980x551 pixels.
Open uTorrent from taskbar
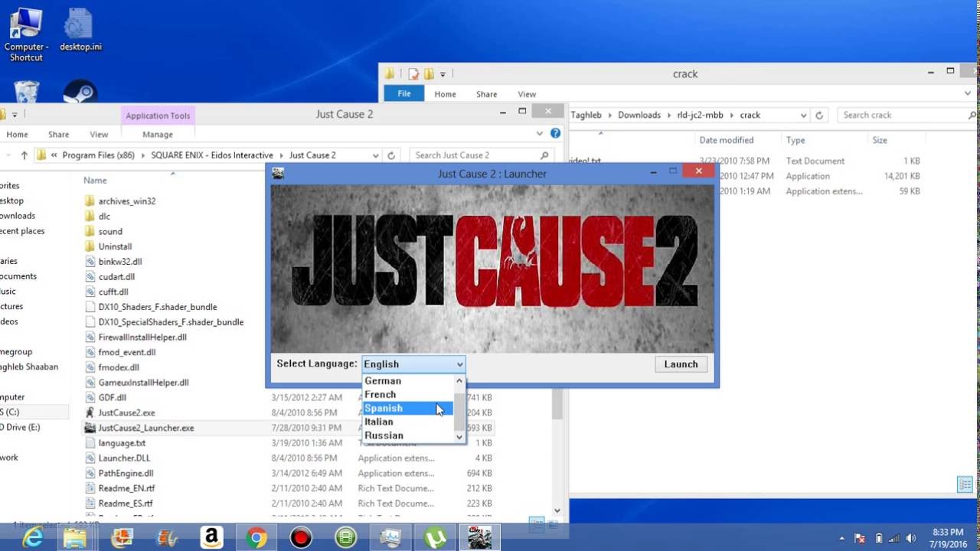tap(436, 538)
